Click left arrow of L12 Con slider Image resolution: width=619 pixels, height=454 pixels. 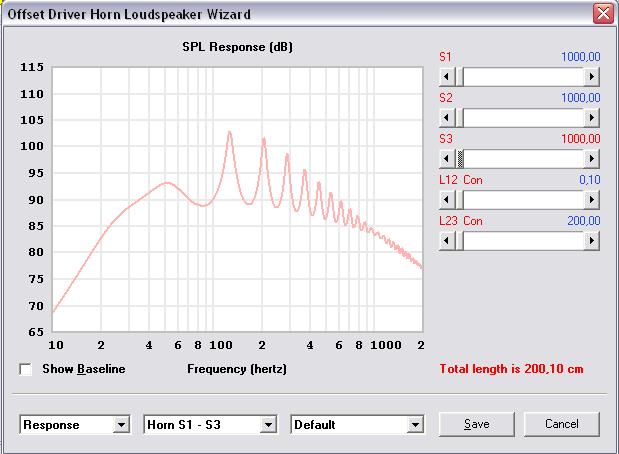(447, 200)
